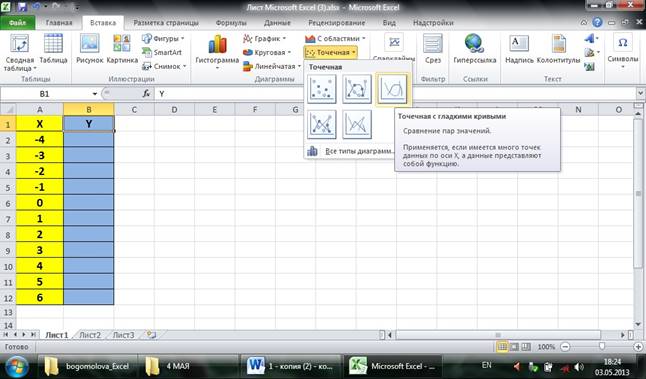The height and width of the screenshot is (379, 646).
Task: Toggle Page Break Preview view button
Action: coord(526,347)
